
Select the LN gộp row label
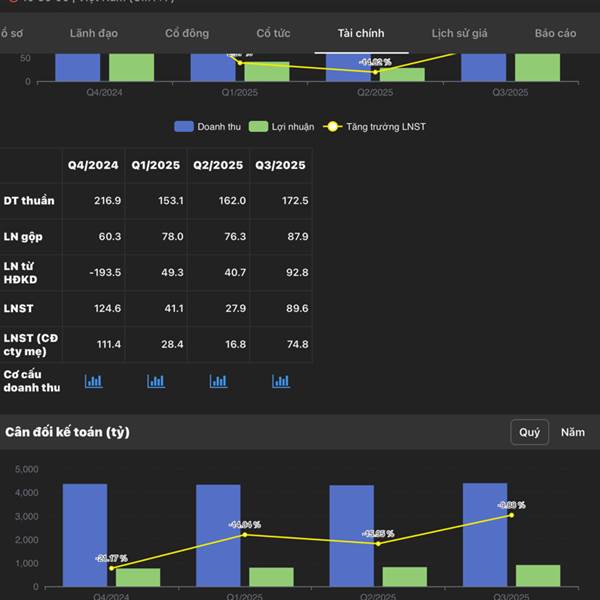(x=23, y=237)
